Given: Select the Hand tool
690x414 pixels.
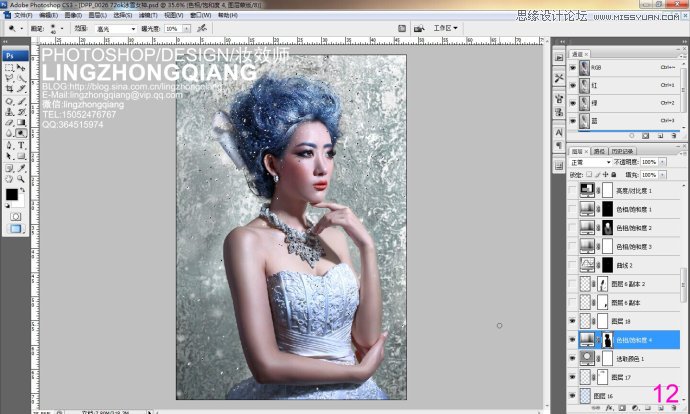Looking at the screenshot, I should 9,179.
